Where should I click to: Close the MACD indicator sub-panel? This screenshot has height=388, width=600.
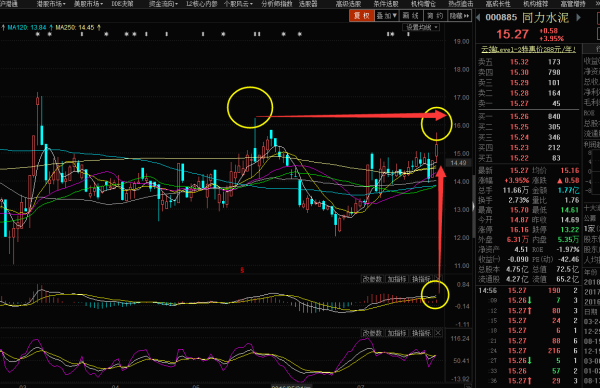point(438,279)
